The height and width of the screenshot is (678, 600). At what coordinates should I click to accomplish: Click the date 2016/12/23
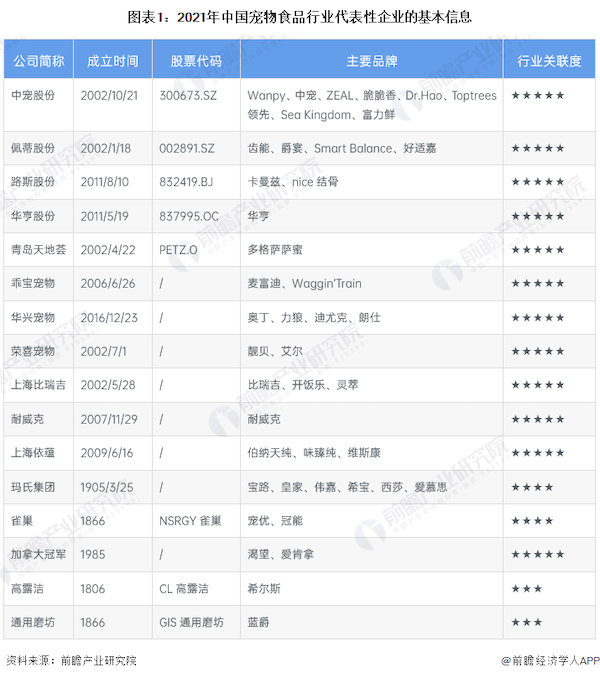pyautogui.click(x=109, y=317)
